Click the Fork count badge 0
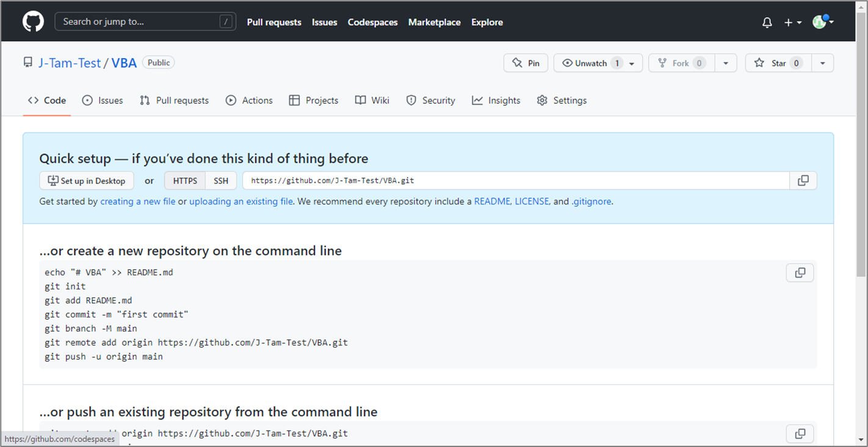This screenshot has height=447, width=868. 700,63
